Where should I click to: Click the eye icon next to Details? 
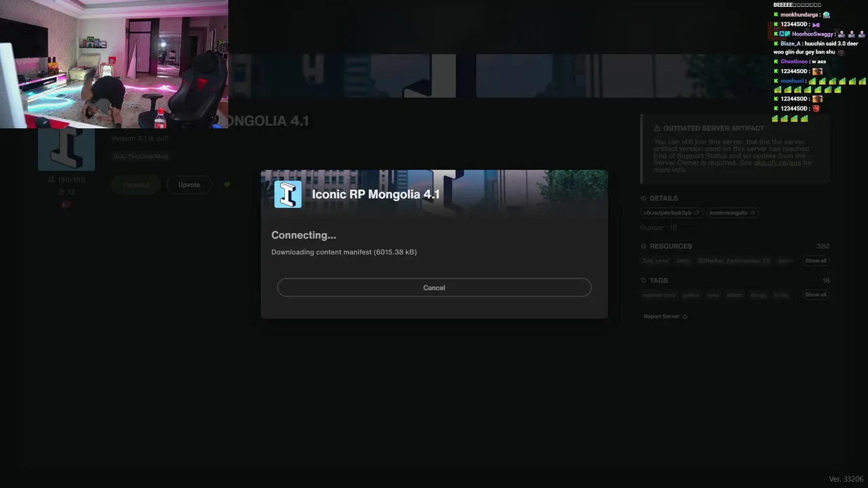tap(644, 199)
